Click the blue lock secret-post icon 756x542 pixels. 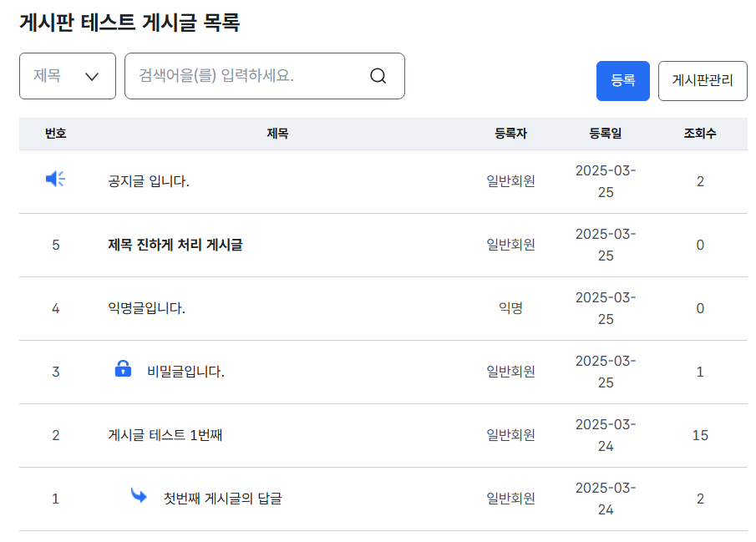[123, 368]
